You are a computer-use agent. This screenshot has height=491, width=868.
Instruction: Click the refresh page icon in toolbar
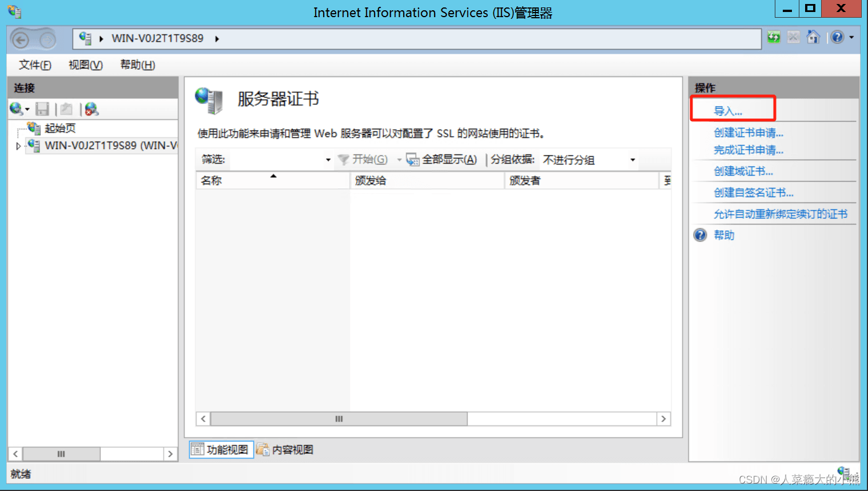pos(774,38)
